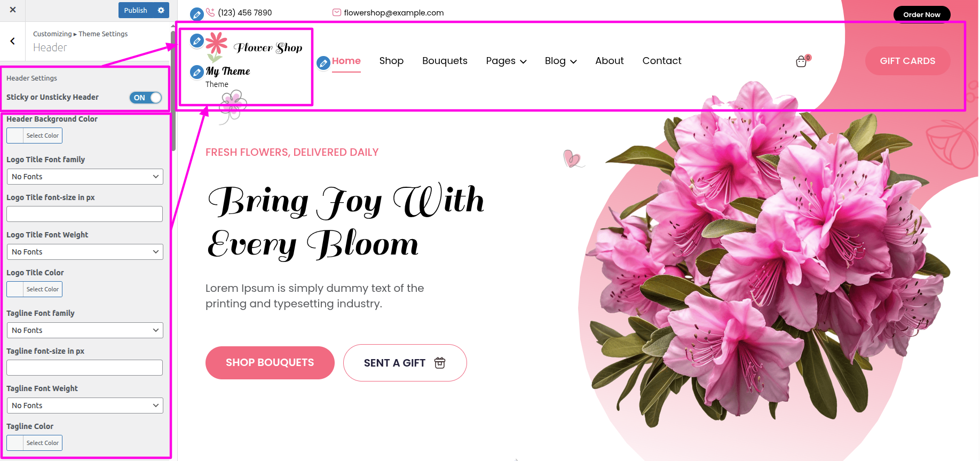Select Header Background Color swatch
Viewport: 980px width, 461px height.
click(x=34, y=136)
